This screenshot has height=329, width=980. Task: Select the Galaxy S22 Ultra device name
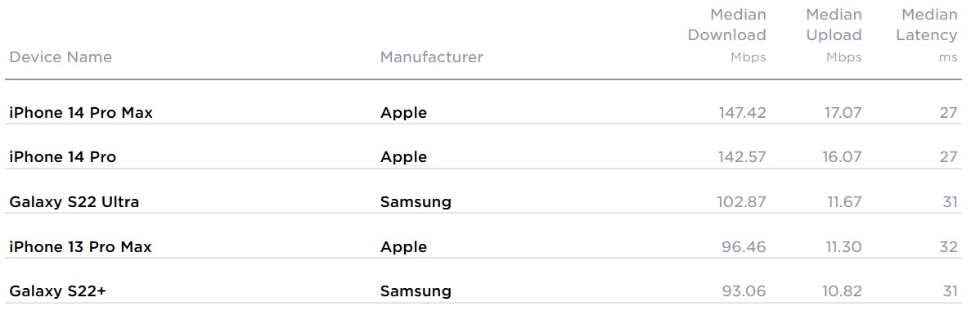(74, 202)
